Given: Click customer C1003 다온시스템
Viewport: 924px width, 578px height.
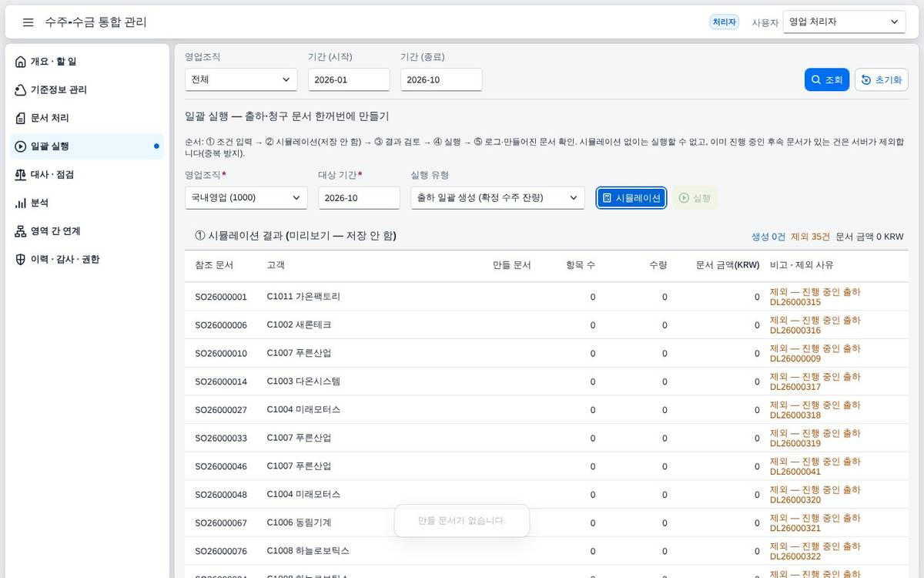Looking at the screenshot, I should [x=303, y=381].
